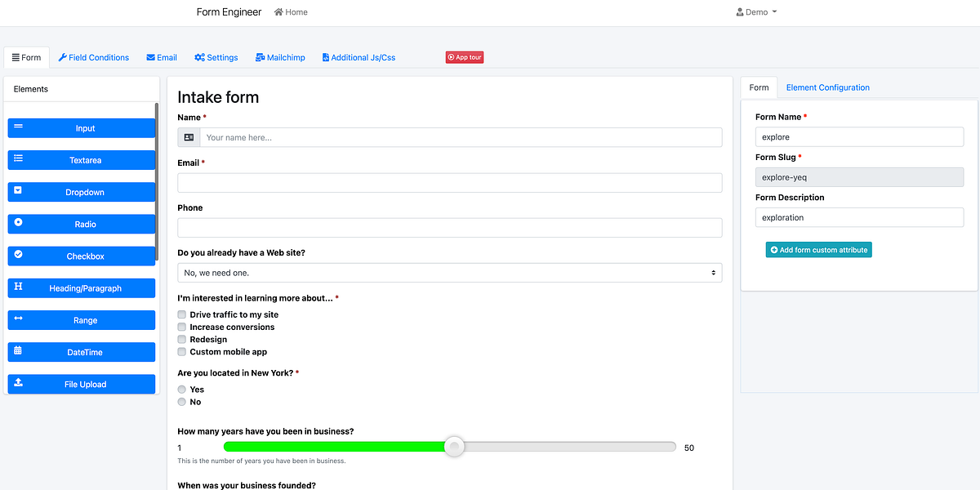The height and width of the screenshot is (490, 980).
Task: Click the Form tab hamburger icon
Action: click(16, 57)
